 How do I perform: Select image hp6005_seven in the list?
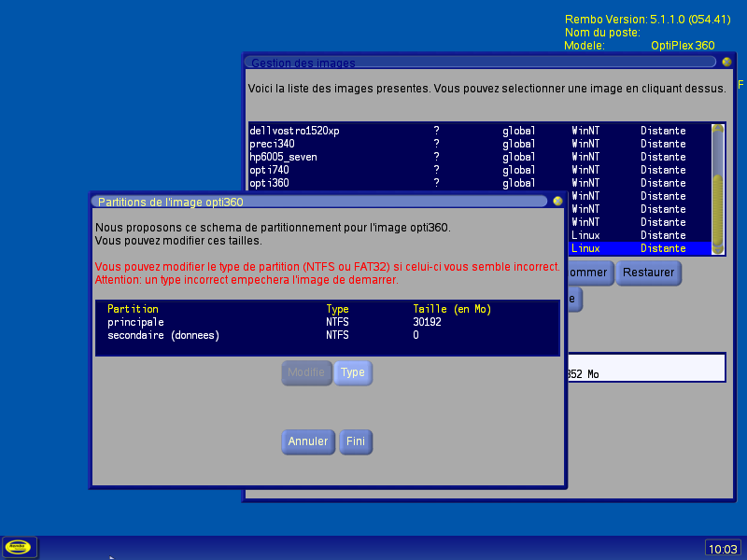point(480,157)
